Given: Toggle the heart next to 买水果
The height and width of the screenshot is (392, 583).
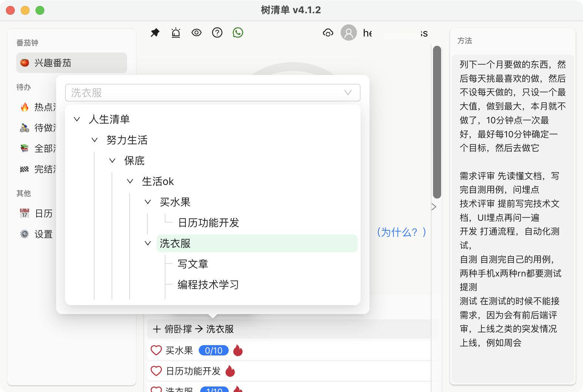Looking at the screenshot, I should (x=156, y=350).
